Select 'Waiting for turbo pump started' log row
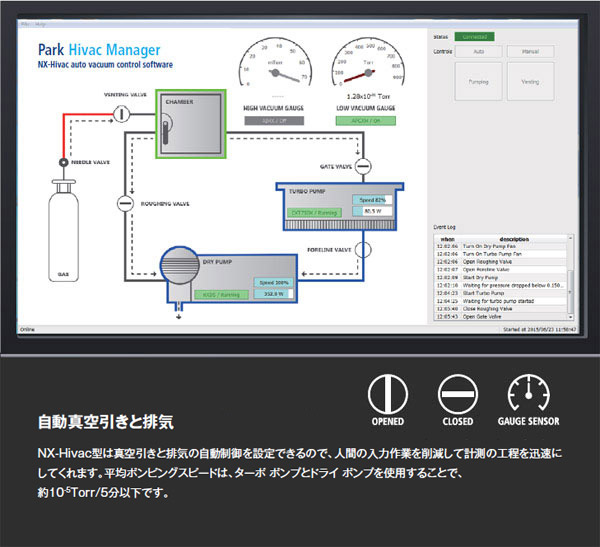Image resolution: width=600 pixels, height=547 pixels. (x=501, y=301)
